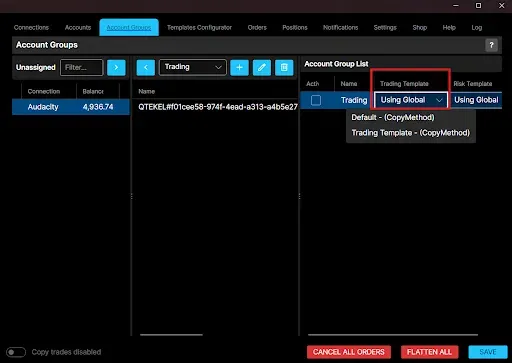
Task: Toggle the Copy trades disabled switch
Action: pos(16,352)
